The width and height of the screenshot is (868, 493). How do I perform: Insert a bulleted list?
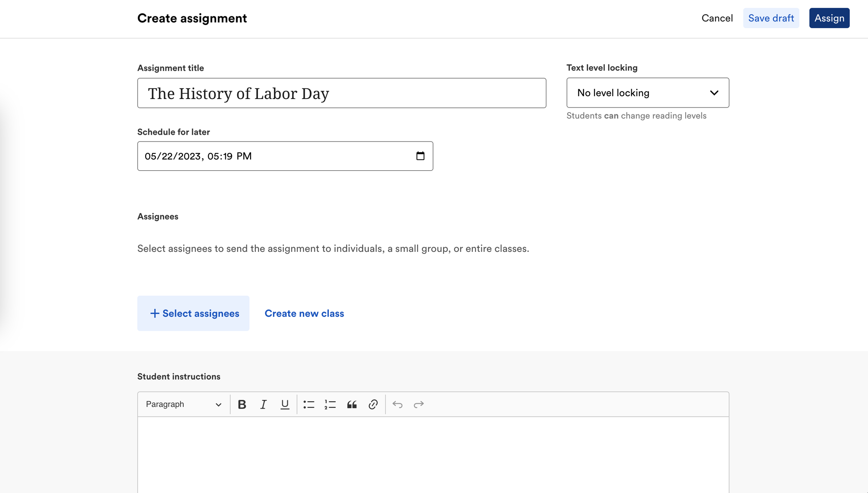[309, 404]
